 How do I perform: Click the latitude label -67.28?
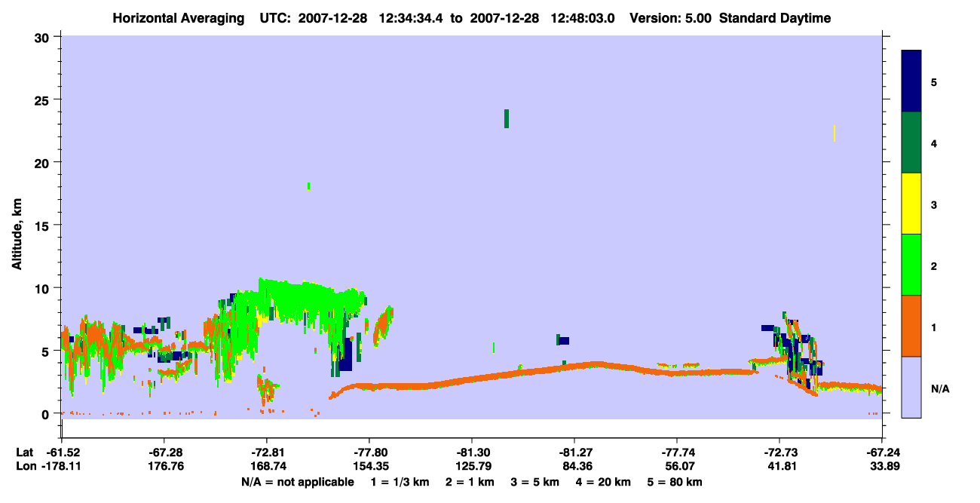coord(164,452)
